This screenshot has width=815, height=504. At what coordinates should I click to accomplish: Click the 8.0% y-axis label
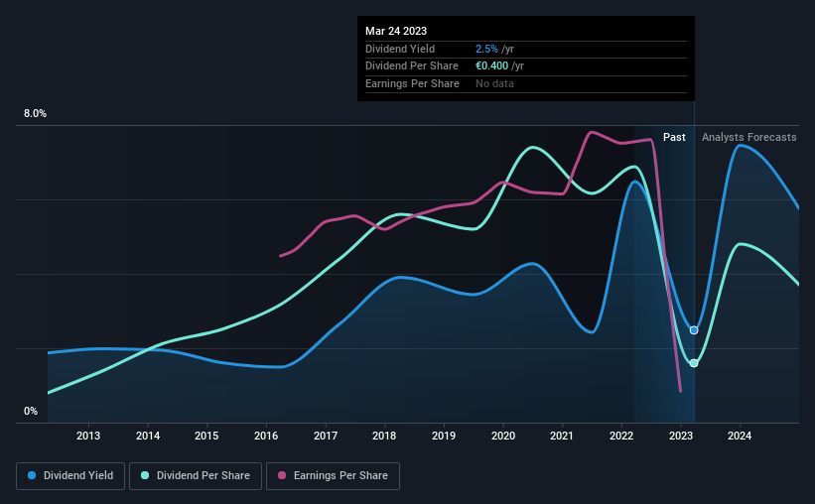pyautogui.click(x=35, y=114)
